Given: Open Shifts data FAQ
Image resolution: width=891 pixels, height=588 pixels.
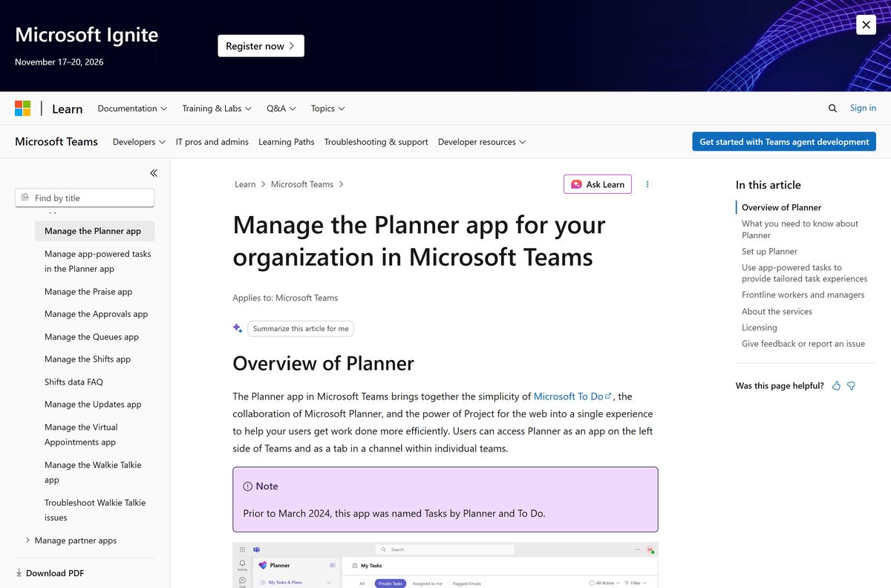Looking at the screenshot, I should pos(74,382).
